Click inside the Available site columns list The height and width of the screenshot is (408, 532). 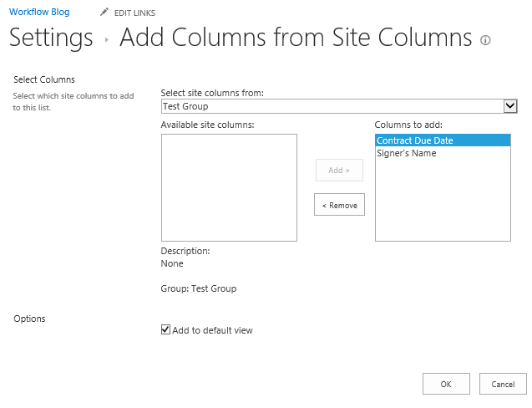[229, 187]
